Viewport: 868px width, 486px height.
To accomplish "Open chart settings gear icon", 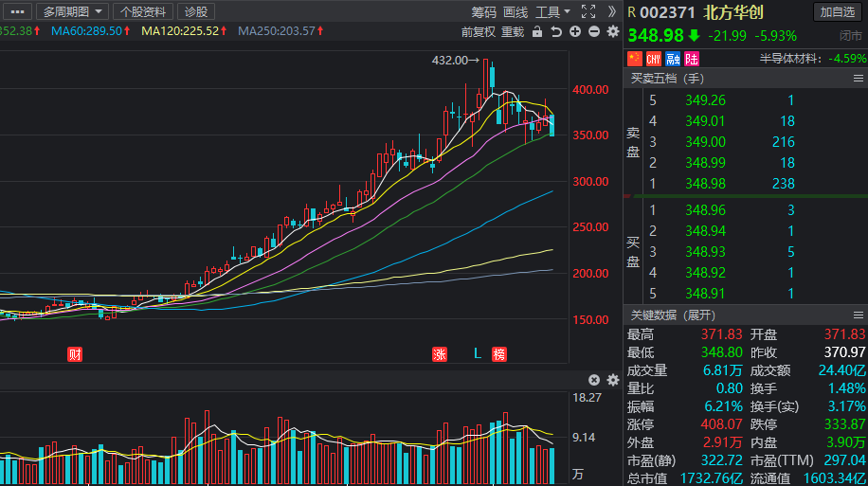I will 613,31.
